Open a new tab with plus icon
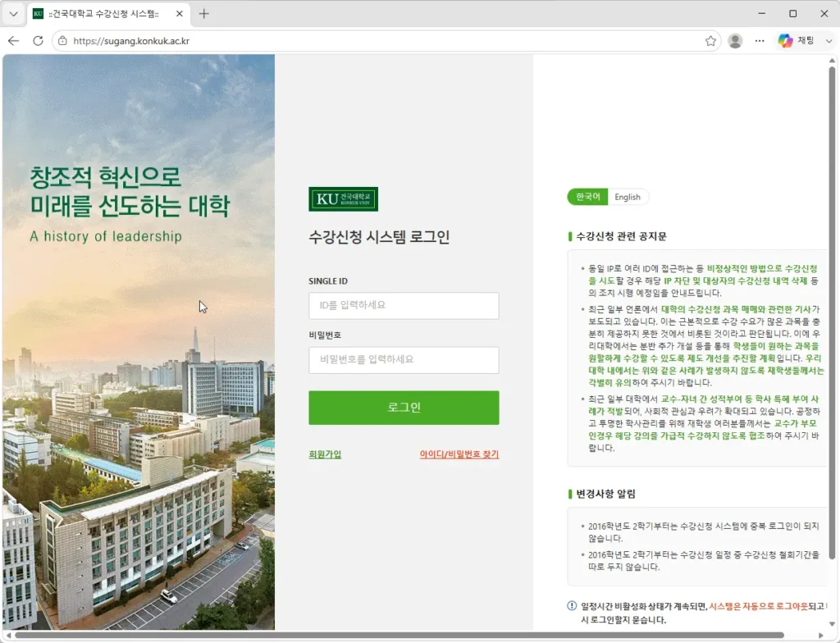The image size is (840, 643). pyautogui.click(x=203, y=14)
